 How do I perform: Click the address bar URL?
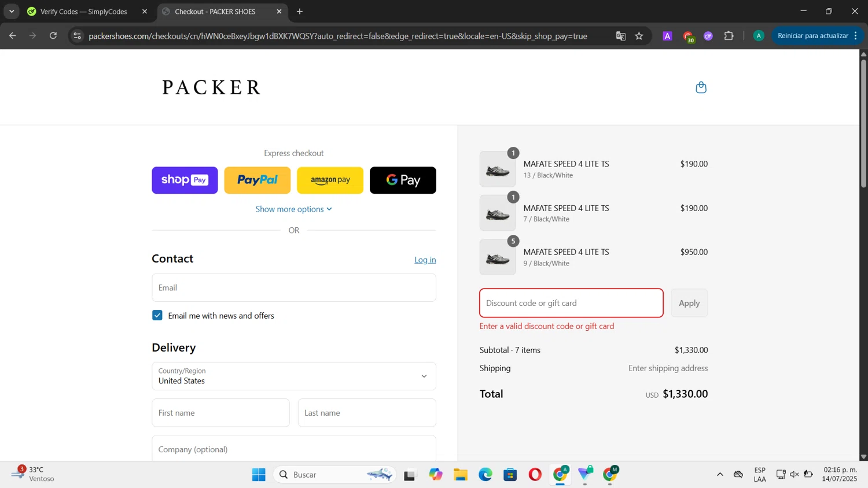(338, 36)
